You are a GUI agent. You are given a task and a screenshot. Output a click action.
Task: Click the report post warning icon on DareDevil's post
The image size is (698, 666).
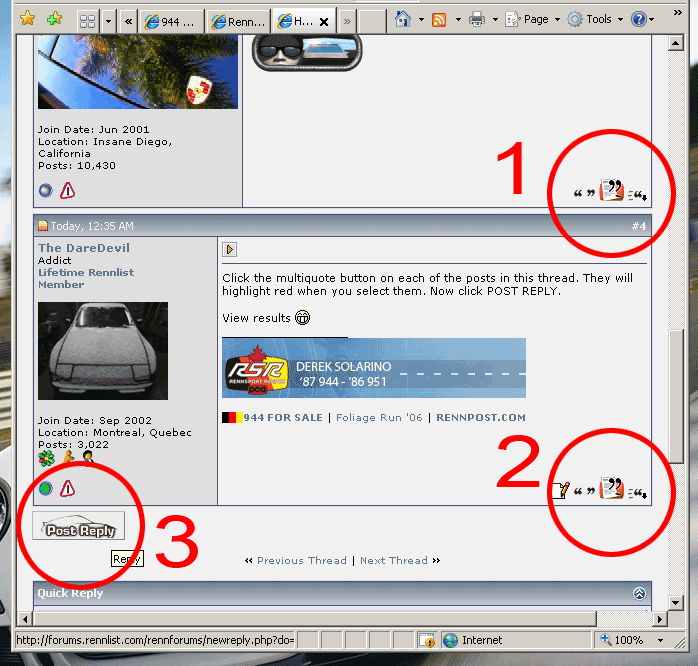pos(68,488)
